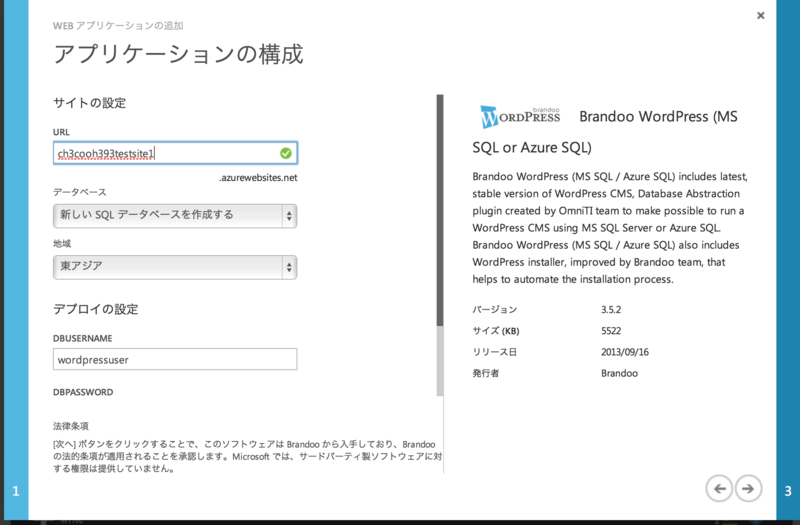Image resolution: width=800 pixels, height=525 pixels.
Task: Go back with the previous arrow
Action: [719, 489]
